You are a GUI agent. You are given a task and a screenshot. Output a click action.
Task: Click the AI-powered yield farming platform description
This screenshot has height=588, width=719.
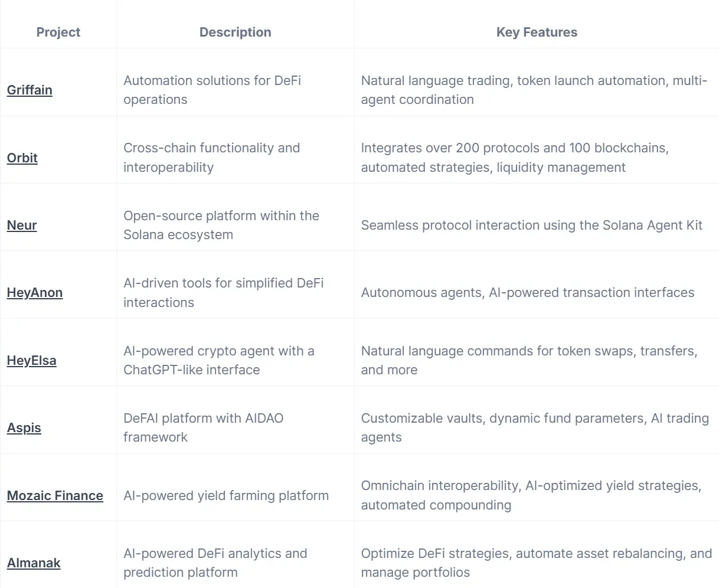226,496
